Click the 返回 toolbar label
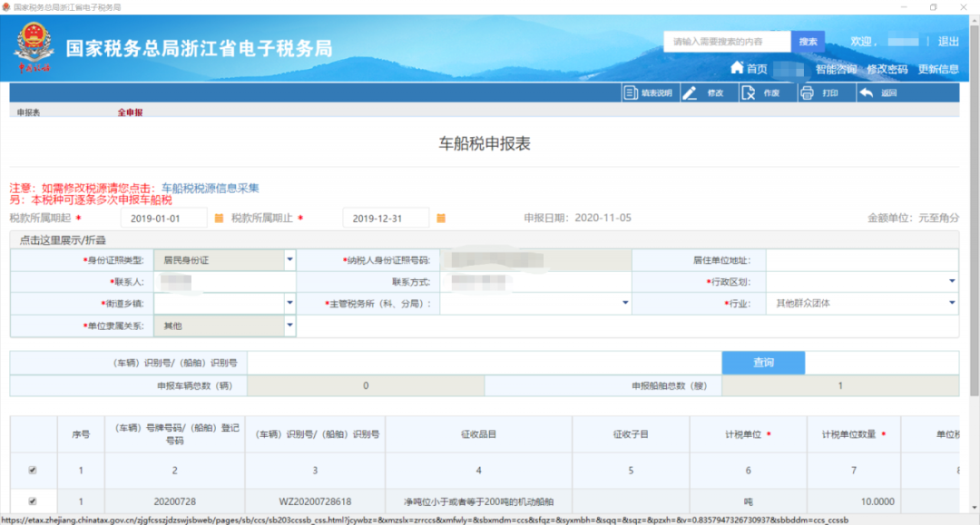Viewport: 980px width, 525px height. click(x=888, y=93)
